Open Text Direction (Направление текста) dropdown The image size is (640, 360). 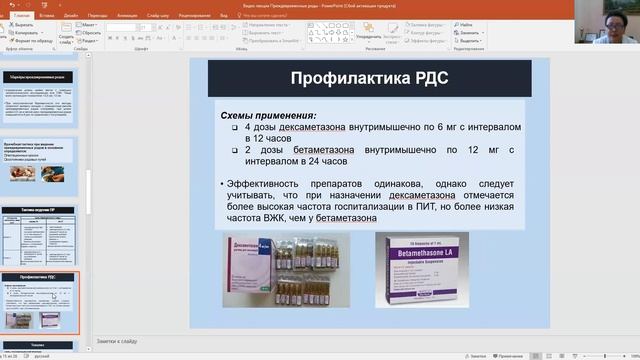[267, 25]
